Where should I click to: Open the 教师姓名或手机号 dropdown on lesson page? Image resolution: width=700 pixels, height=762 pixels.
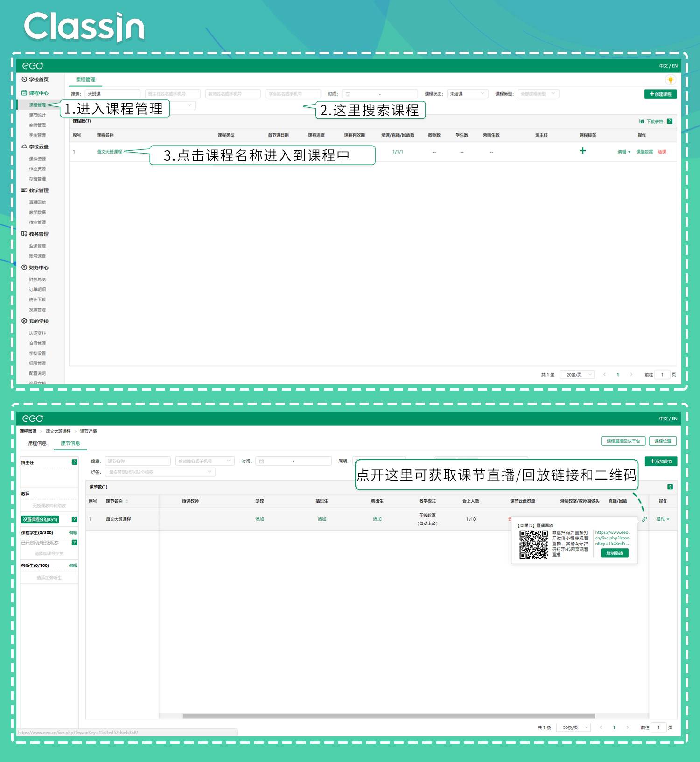[x=205, y=461]
